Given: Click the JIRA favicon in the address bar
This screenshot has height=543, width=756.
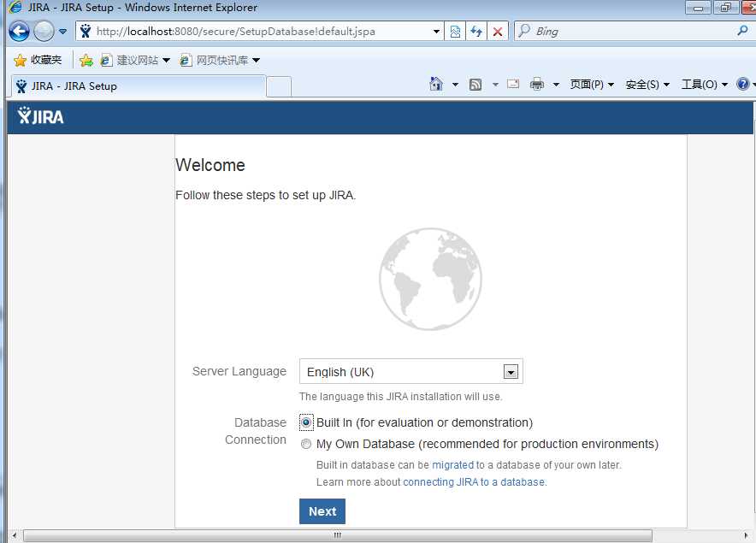Looking at the screenshot, I should (x=86, y=32).
